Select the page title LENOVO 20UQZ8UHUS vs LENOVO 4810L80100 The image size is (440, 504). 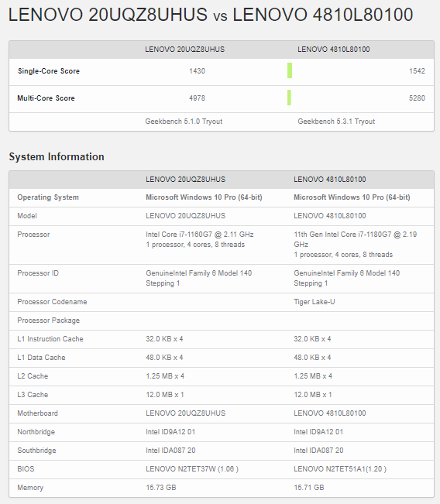click(x=211, y=15)
